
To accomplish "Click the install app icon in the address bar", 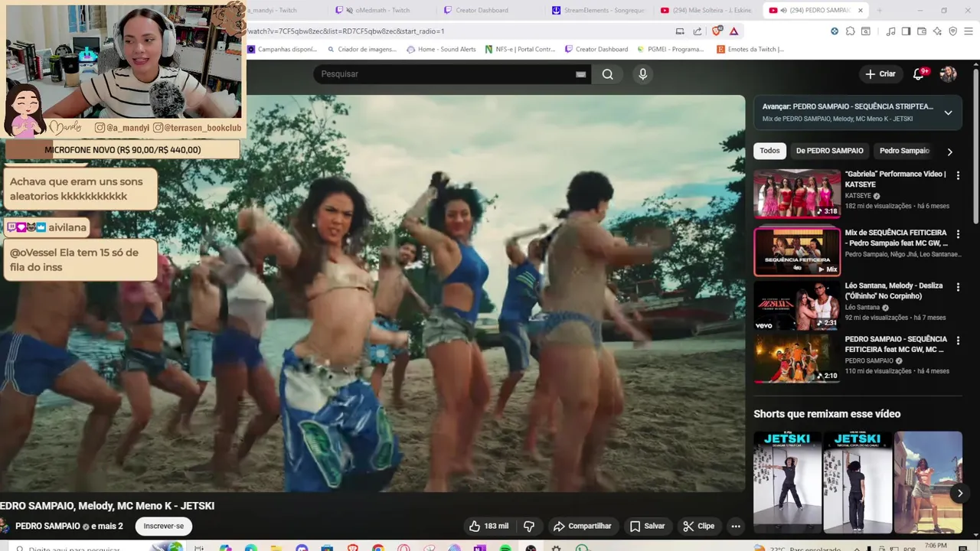I will click(x=680, y=31).
